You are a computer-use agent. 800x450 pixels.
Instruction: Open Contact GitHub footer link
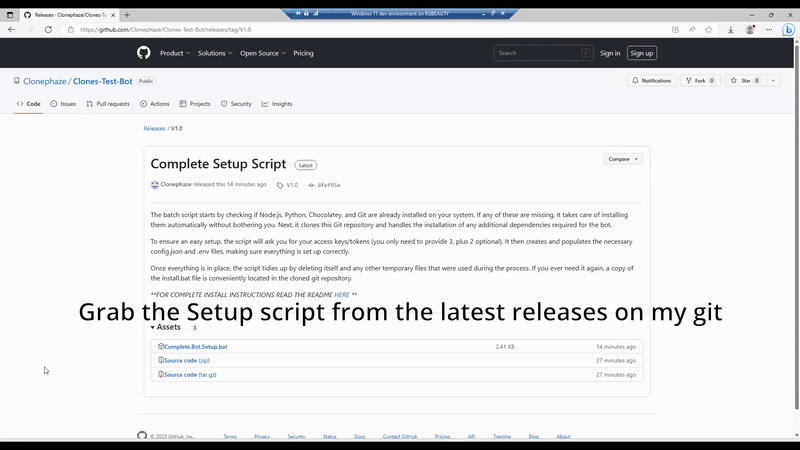pos(400,437)
